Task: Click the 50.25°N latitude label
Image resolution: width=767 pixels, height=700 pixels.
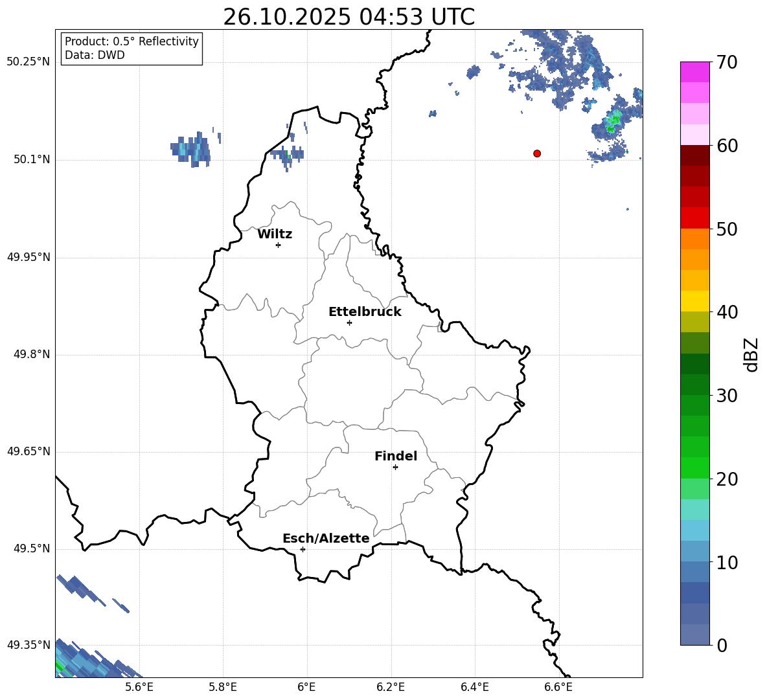Action: point(29,62)
